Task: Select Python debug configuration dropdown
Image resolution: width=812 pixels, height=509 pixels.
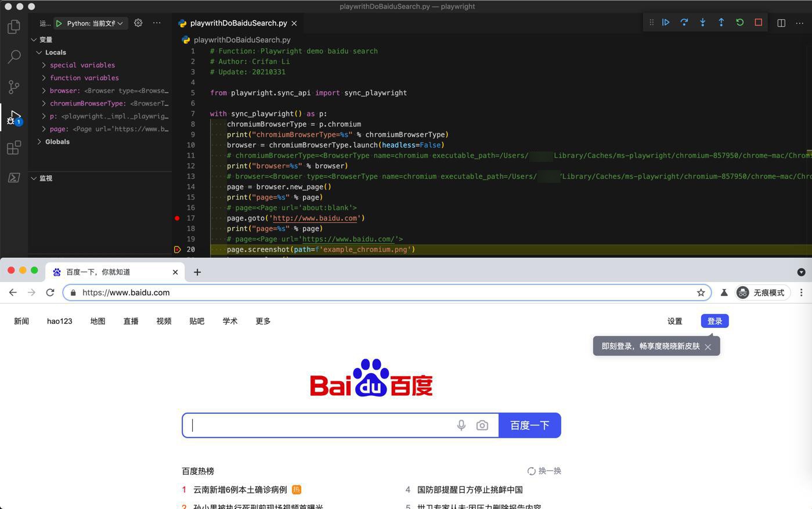Action: click(x=95, y=23)
